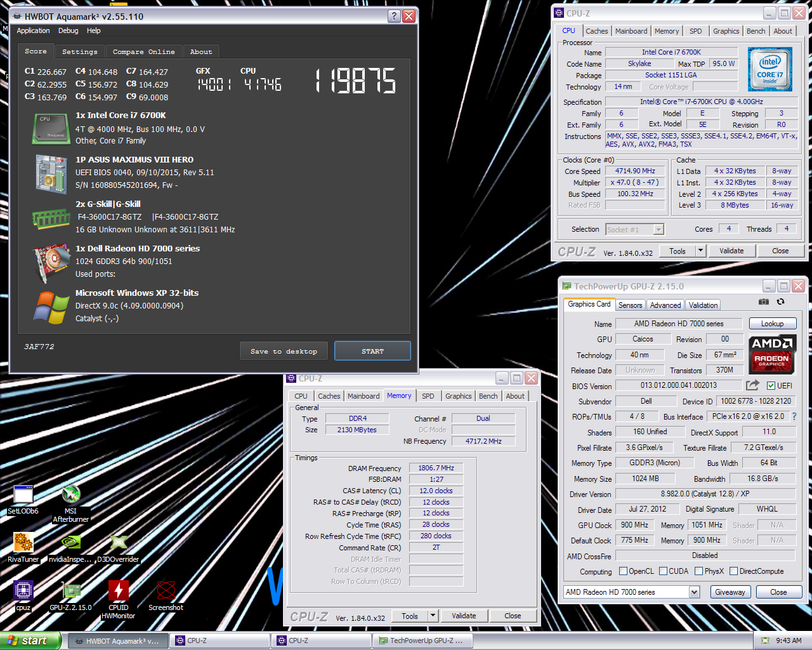This screenshot has width=812, height=650.
Task: Click the CPU chip icon in Aquamark
Action: click(51, 129)
